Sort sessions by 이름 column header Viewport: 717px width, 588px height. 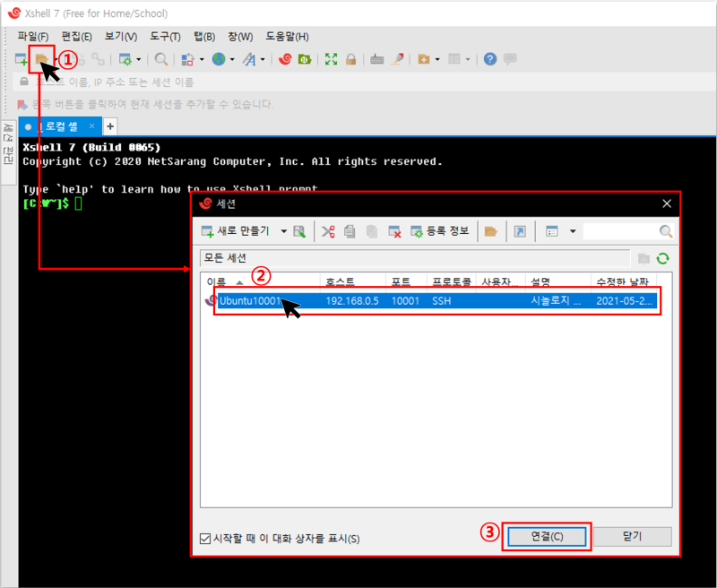[261, 281]
